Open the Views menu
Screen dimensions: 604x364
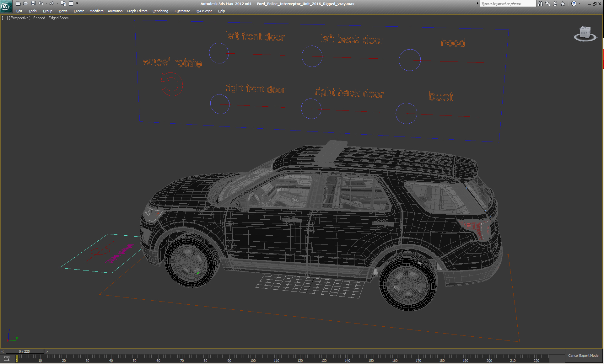[x=63, y=11]
